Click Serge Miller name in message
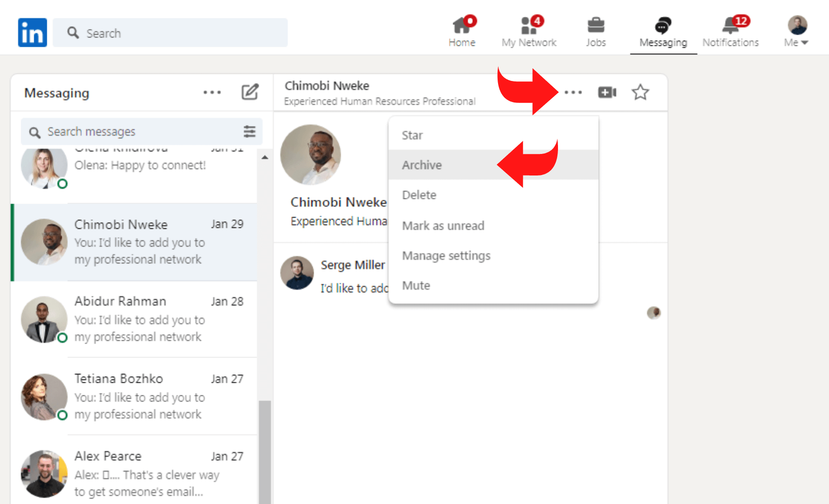The image size is (829, 504). (352, 265)
